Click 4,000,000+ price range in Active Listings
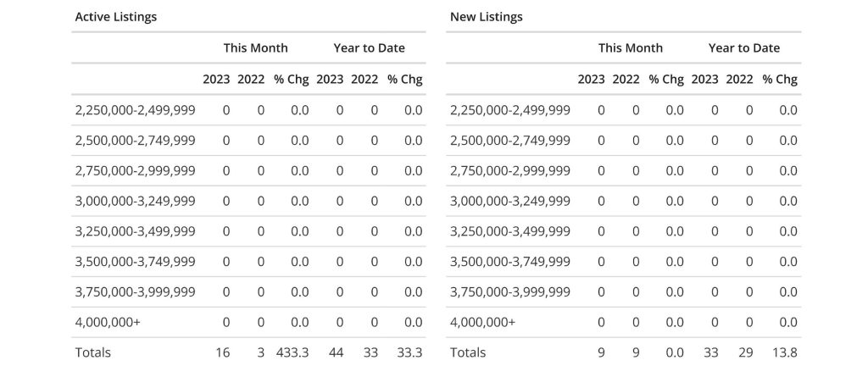Screen dimensions: 868x377 tap(107, 322)
